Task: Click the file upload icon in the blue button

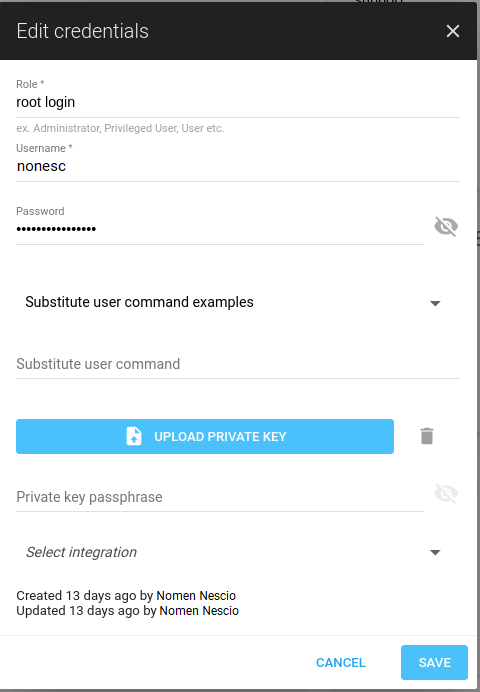Action: (x=134, y=436)
